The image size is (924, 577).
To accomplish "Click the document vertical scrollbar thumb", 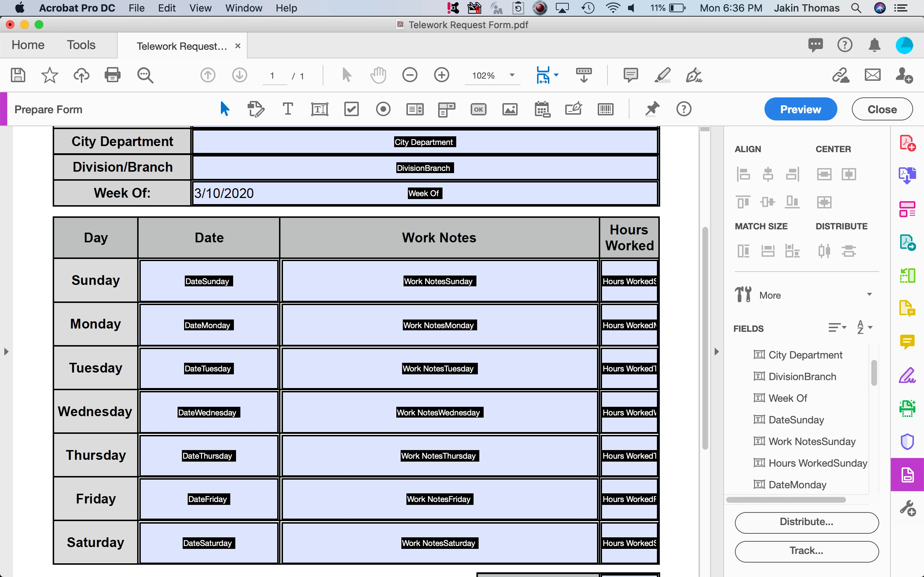I will tap(705, 338).
